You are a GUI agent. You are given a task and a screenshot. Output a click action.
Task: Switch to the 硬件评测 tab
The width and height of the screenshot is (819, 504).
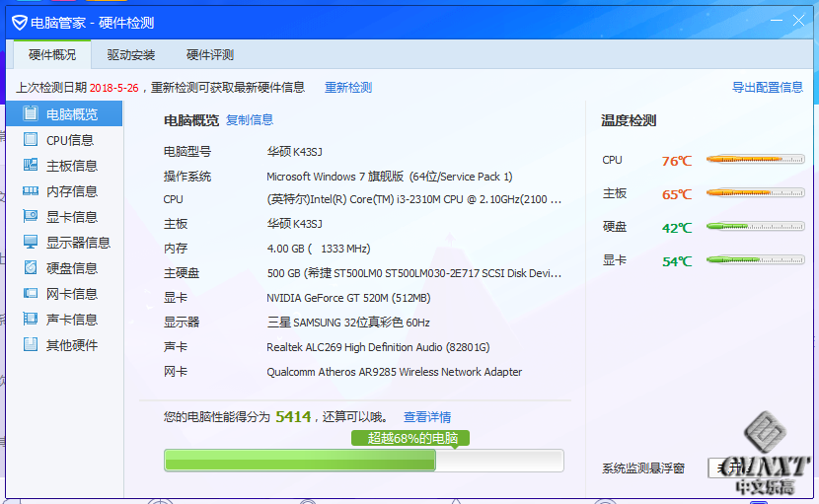(210, 55)
